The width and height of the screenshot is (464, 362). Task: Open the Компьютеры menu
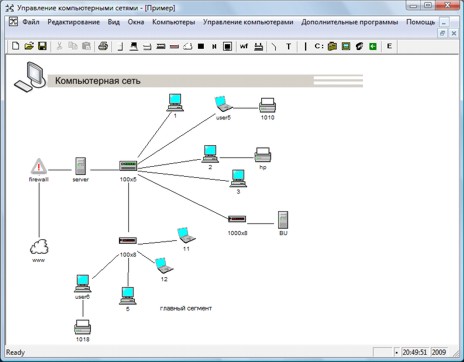174,22
